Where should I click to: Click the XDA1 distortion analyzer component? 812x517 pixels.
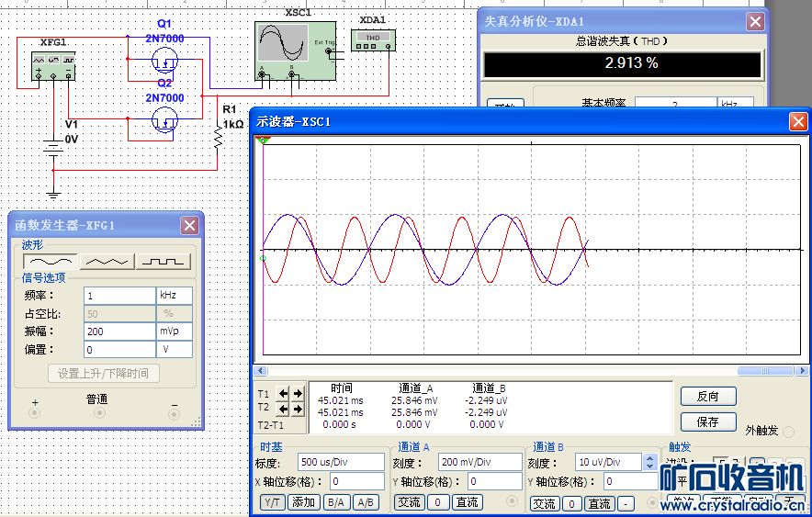pos(373,39)
